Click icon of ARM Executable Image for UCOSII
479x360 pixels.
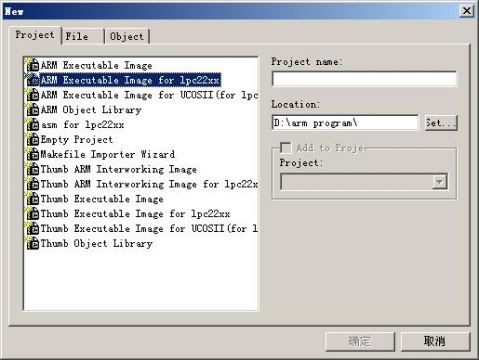point(32,95)
